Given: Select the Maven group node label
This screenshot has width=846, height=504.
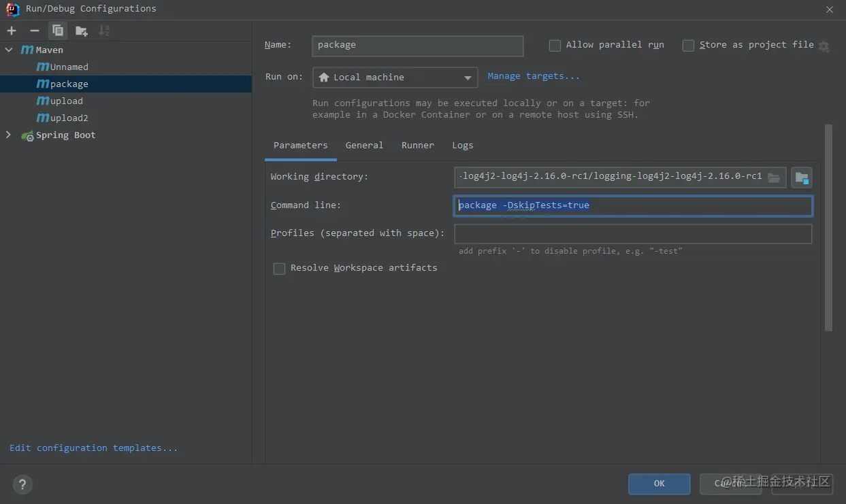Looking at the screenshot, I should point(50,50).
